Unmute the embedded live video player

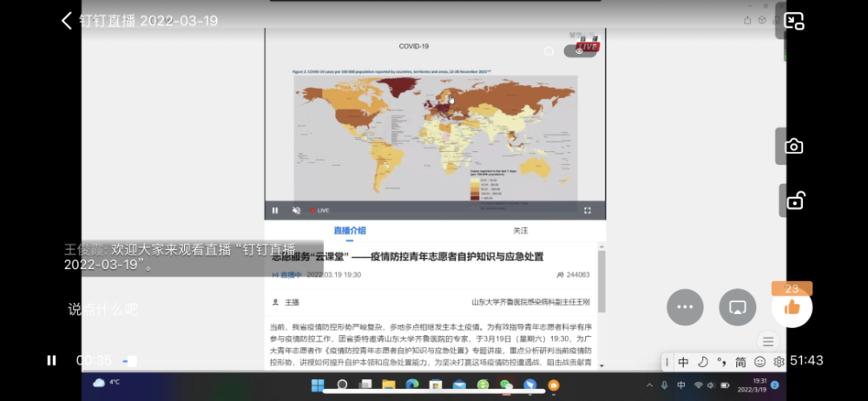[x=296, y=210]
